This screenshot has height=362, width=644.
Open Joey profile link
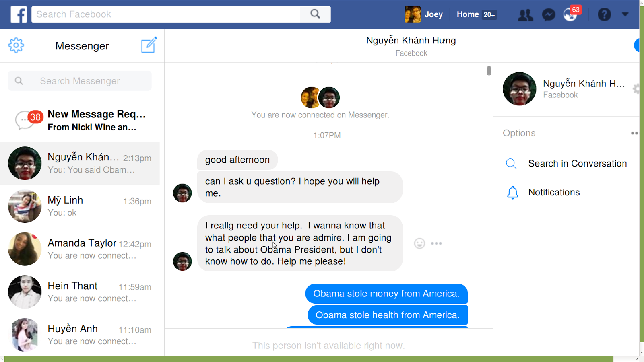click(433, 14)
